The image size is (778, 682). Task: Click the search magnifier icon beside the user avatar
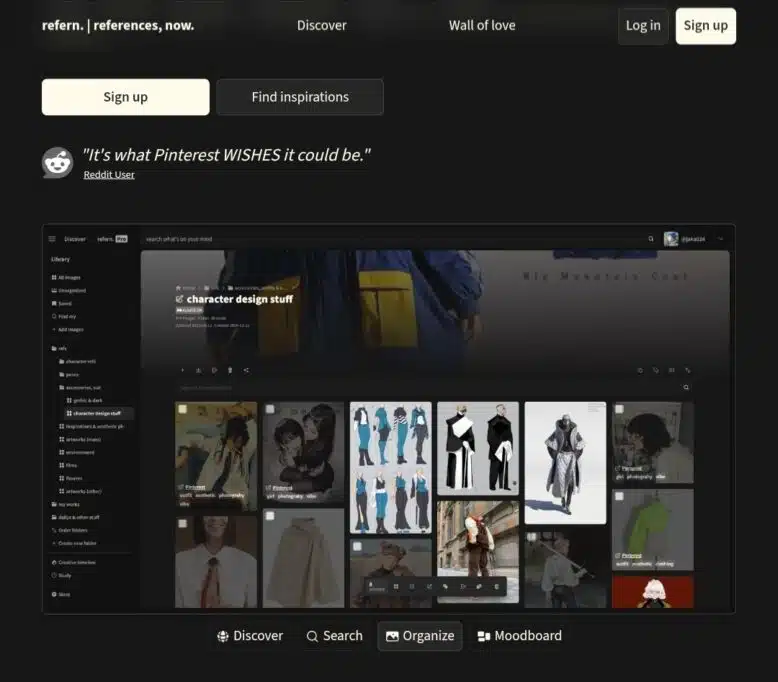point(651,239)
